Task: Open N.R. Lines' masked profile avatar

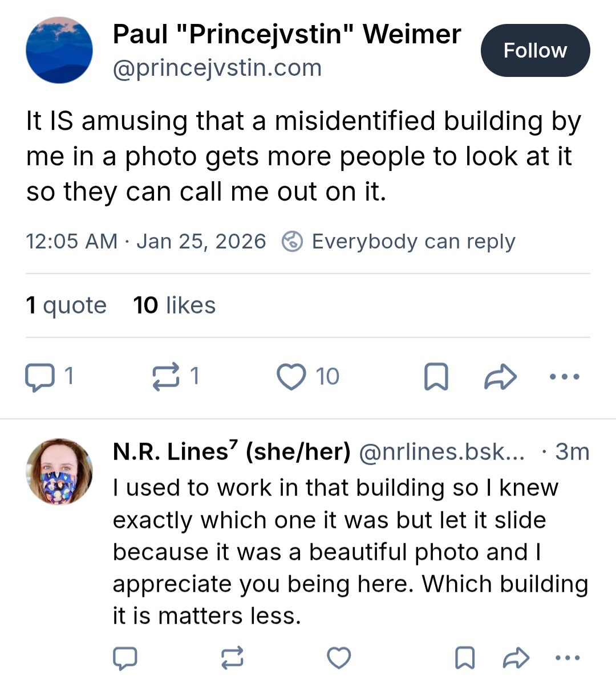Action: [59, 472]
